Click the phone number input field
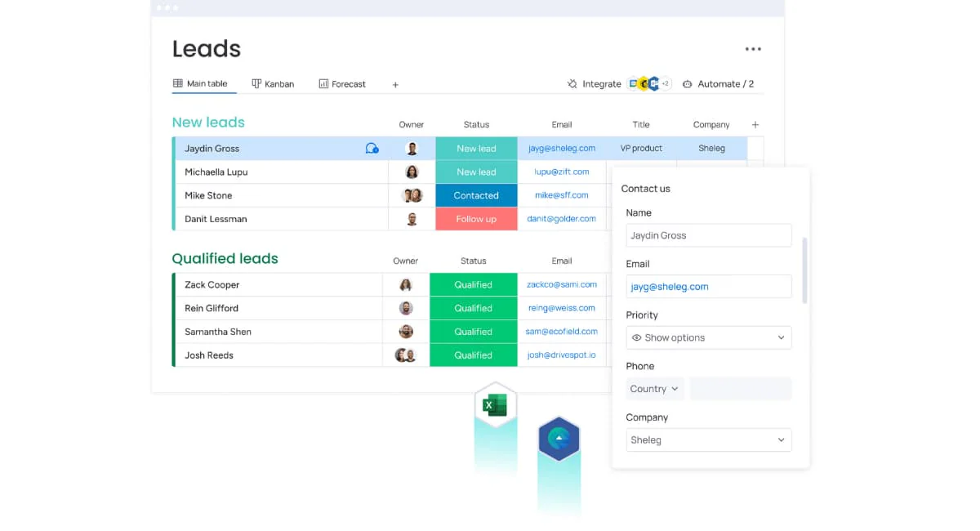980x531 pixels. (741, 389)
